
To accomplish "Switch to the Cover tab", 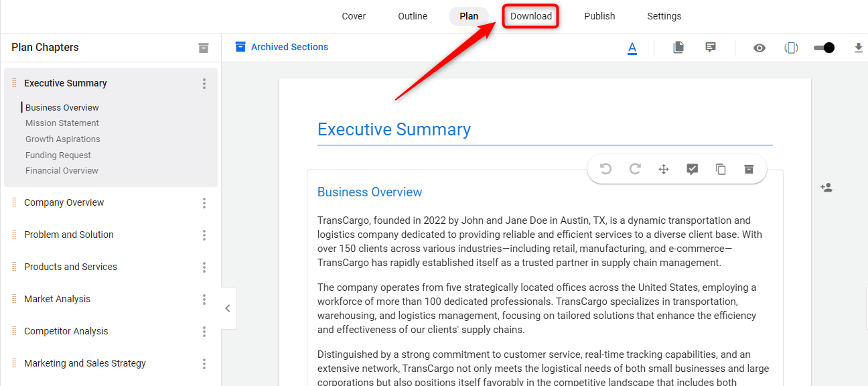I will pos(354,16).
